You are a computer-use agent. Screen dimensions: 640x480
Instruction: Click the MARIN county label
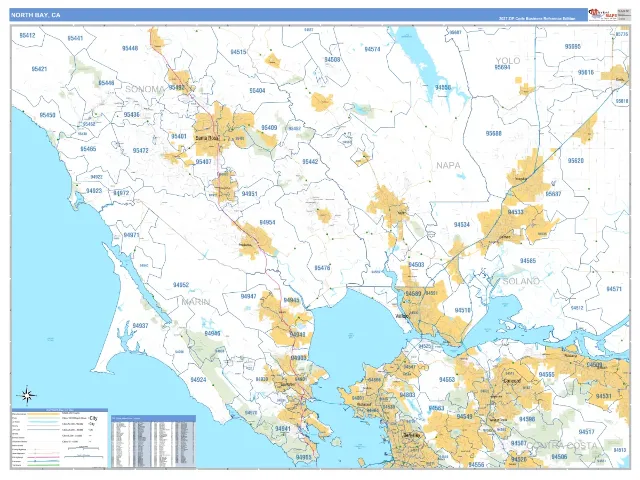pos(196,302)
